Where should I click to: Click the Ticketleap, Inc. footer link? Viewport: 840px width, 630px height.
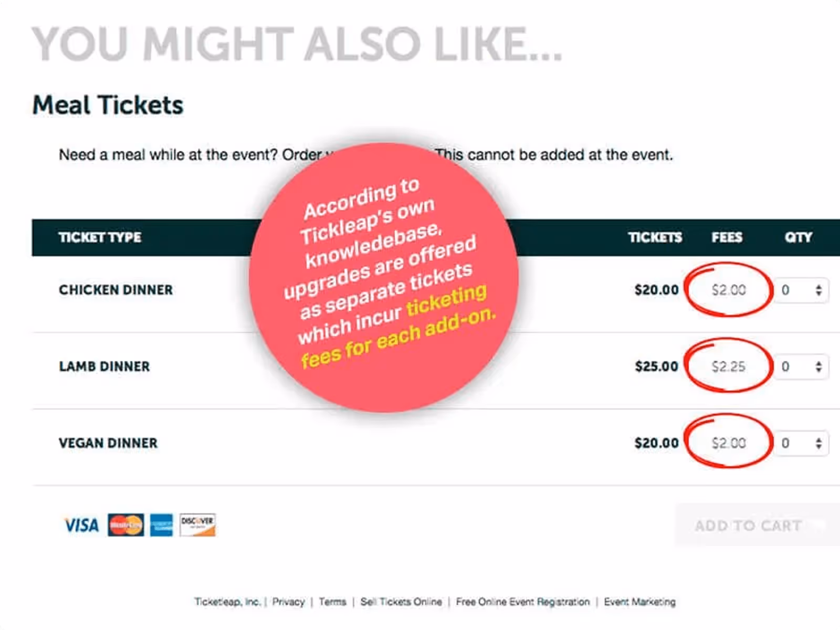227,602
